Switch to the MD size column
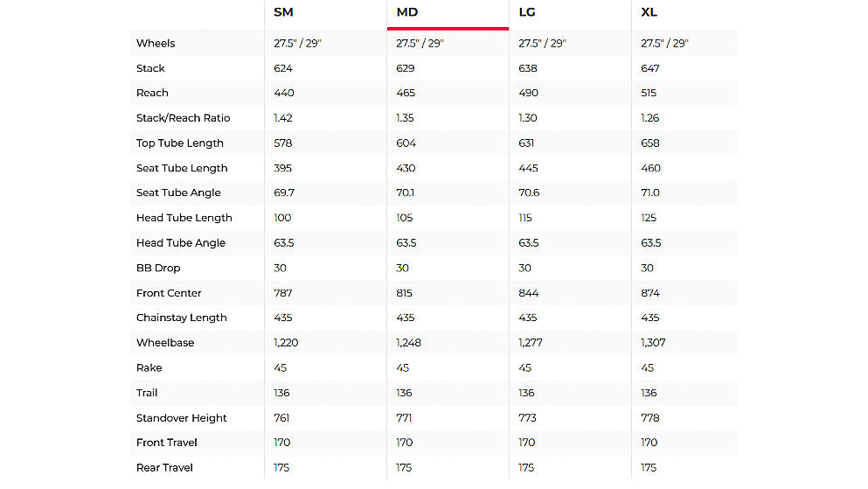868x489 pixels. pos(407,12)
